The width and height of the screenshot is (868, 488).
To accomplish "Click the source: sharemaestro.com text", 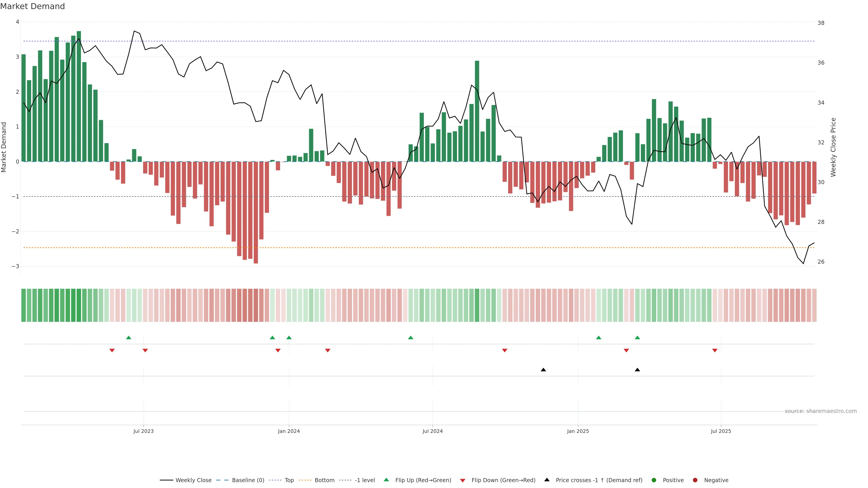I will pyautogui.click(x=821, y=411).
